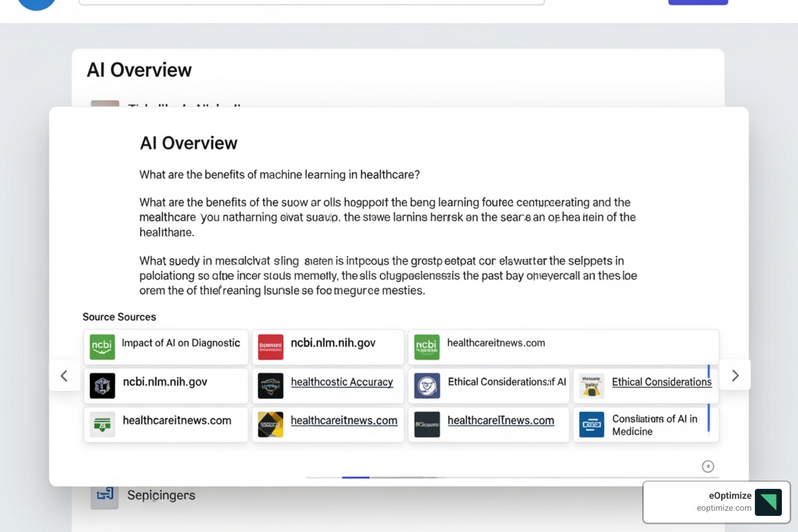Select the black cube icon beside ncbi.nlm.nih.gov

point(102,386)
